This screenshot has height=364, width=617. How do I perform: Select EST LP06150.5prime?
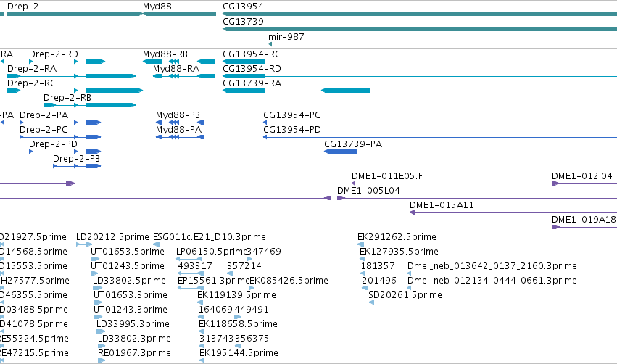[211, 252]
